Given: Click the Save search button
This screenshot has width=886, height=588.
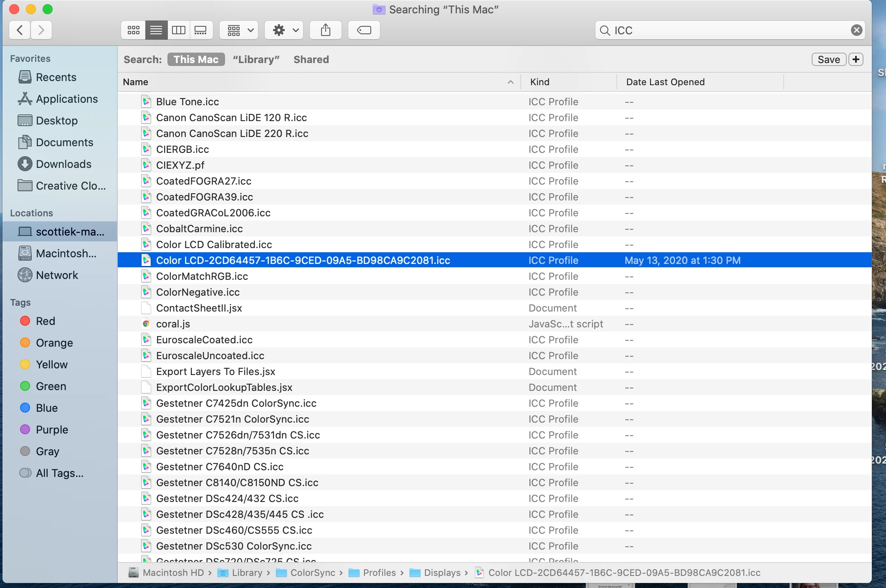Looking at the screenshot, I should [x=828, y=59].
